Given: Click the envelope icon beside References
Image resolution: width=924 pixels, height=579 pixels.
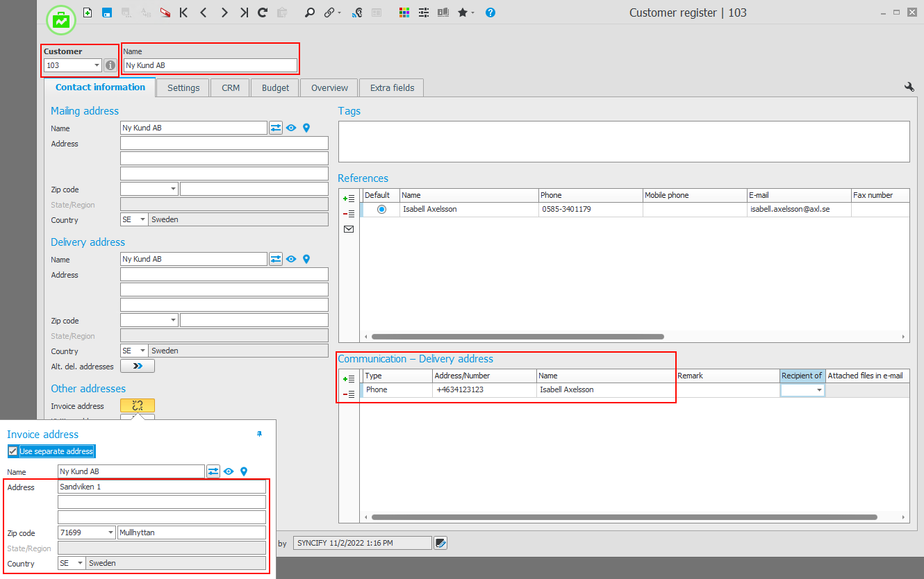Looking at the screenshot, I should click(x=349, y=229).
